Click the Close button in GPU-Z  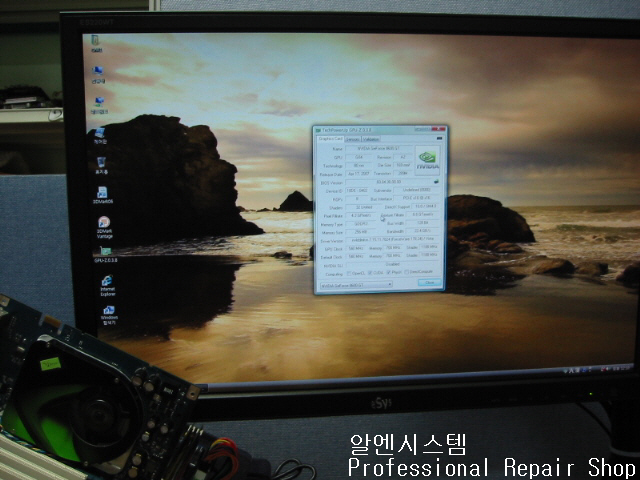click(428, 284)
